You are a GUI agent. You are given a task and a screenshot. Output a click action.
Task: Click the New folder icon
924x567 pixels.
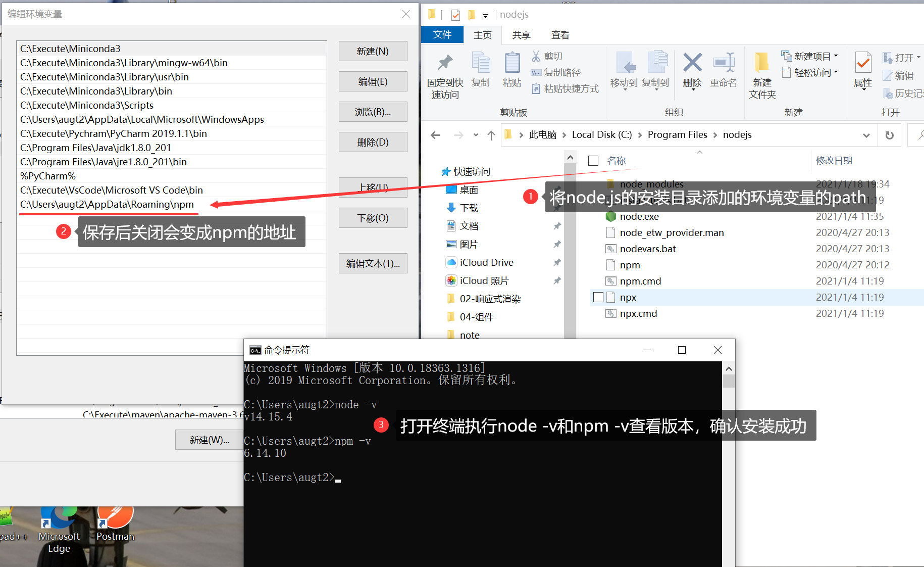tap(761, 63)
